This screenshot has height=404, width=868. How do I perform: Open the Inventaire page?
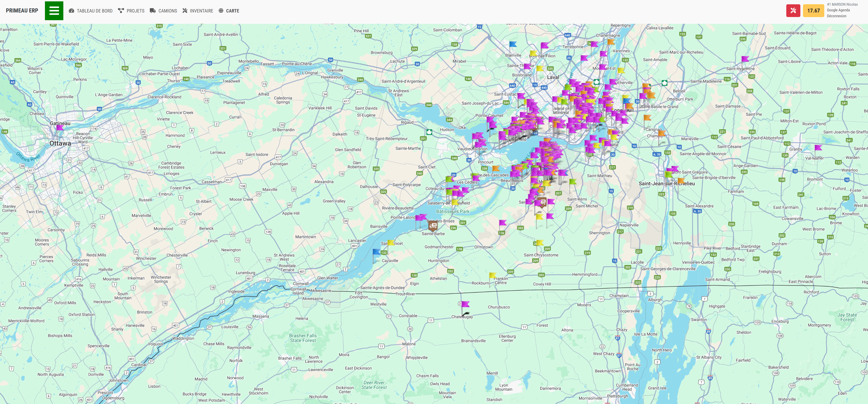198,11
